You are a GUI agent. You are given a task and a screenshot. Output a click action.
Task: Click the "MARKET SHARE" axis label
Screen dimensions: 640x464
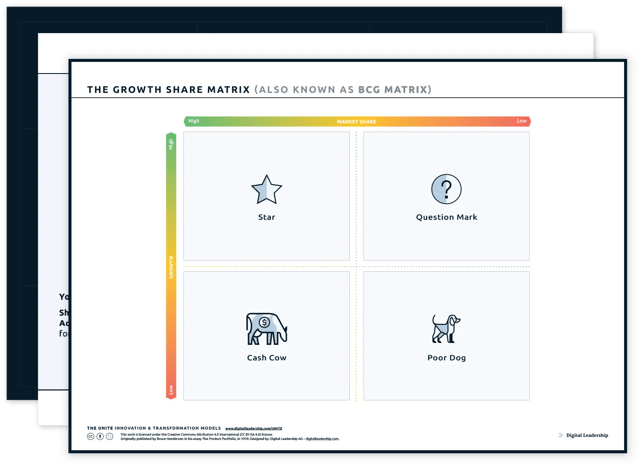[356, 122]
